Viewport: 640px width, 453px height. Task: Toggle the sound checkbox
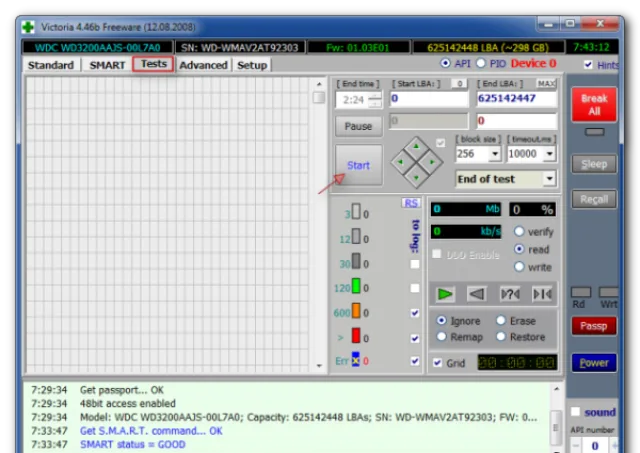pos(576,411)
